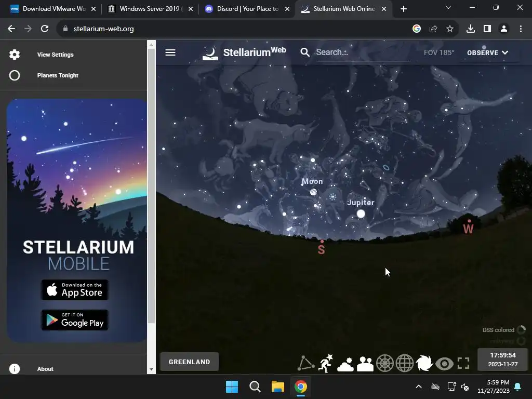
Task: Switch to Windows Server 2019 tab
Action: coord(150,9)
